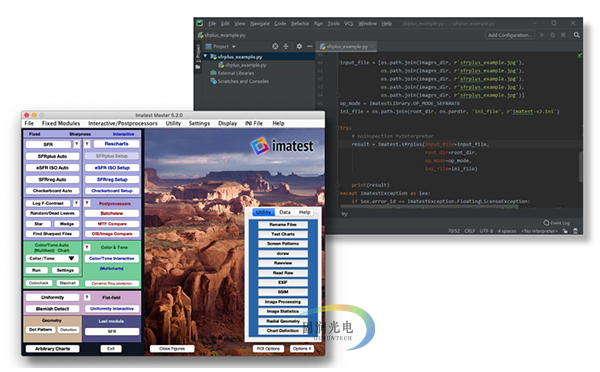Click the ? button beside Color & Tone

pos(87,247)
